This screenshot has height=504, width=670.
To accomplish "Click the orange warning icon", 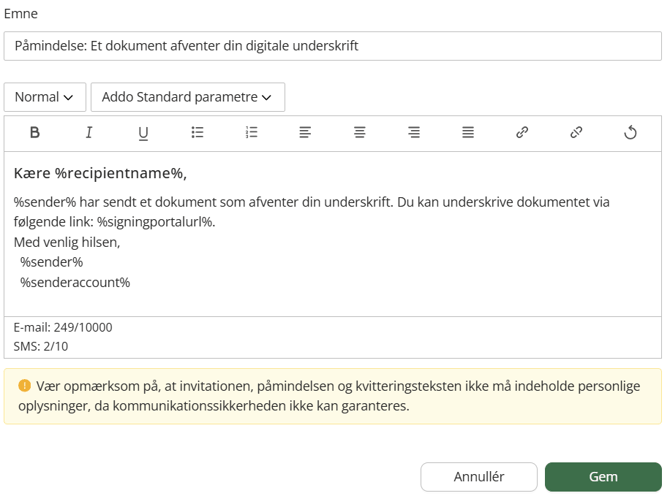I will pyautogui.click(x=24, y=386).
